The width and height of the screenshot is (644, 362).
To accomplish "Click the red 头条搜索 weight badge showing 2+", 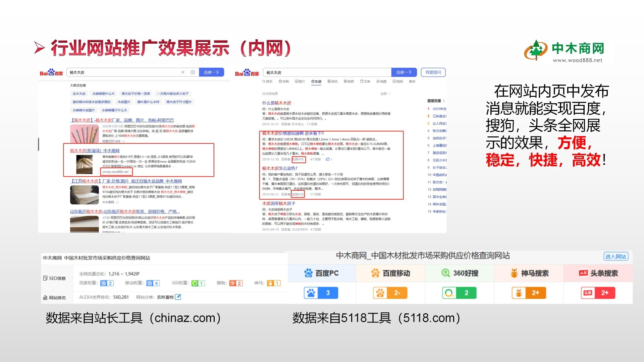I will tap(598, 293).
